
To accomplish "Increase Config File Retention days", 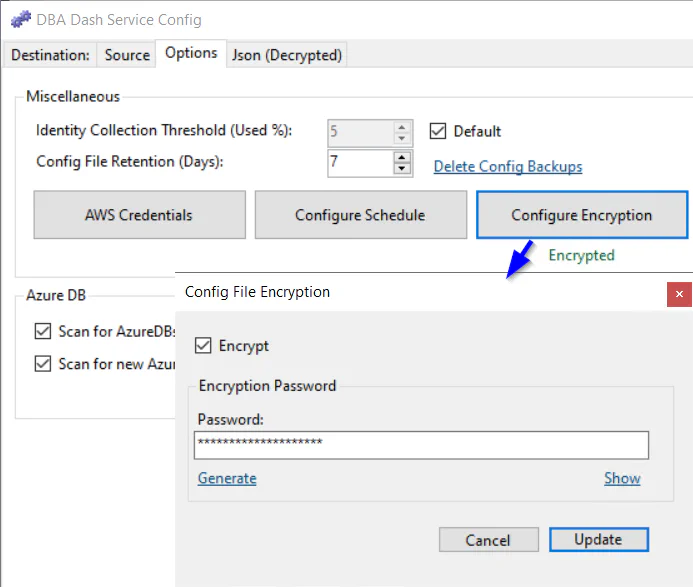I will [x=402, y=158].
